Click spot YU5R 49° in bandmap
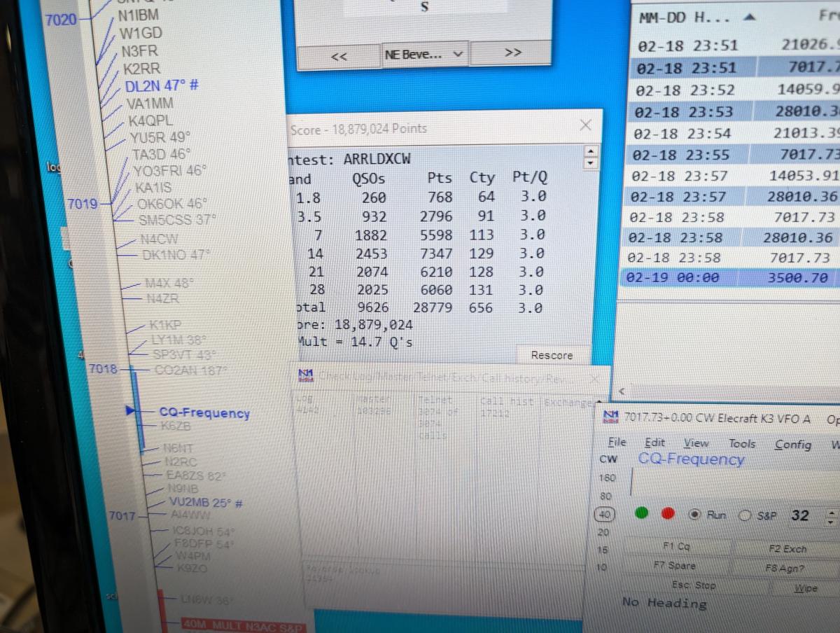Screen dimensions: 840x633 (x=160, y=137)
